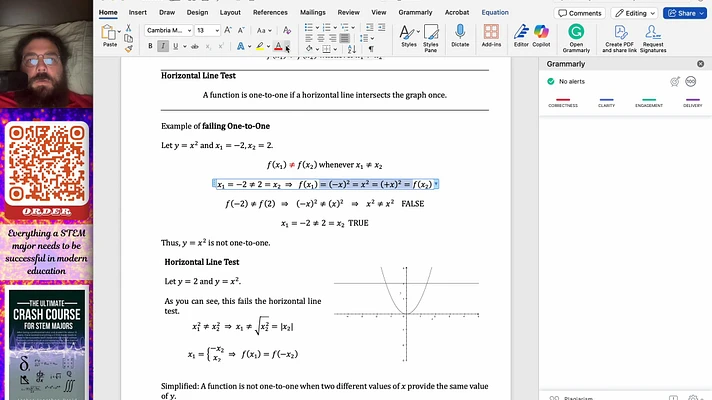Image resolution: width=712 pixels, height=400 pixels.
Task: Launch the Editor tool
Action: 521,36
